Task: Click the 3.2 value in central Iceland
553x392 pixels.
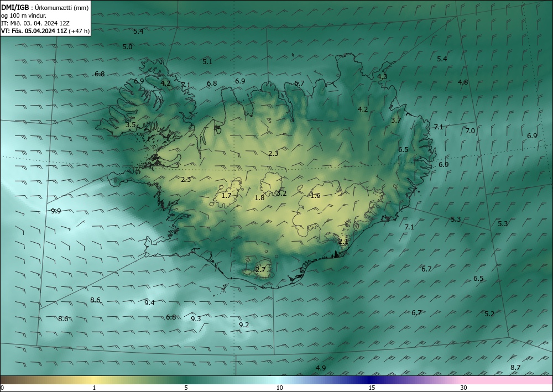Action: (281, 193)
